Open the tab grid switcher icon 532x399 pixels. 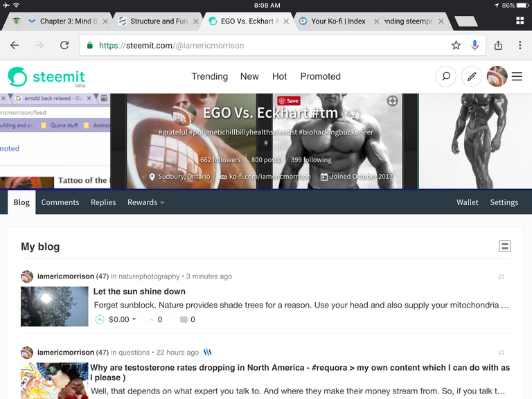(x=520, y=21)
